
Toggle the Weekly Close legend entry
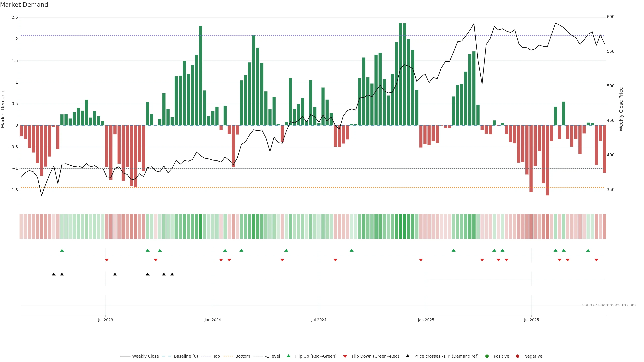pos(145,356)
